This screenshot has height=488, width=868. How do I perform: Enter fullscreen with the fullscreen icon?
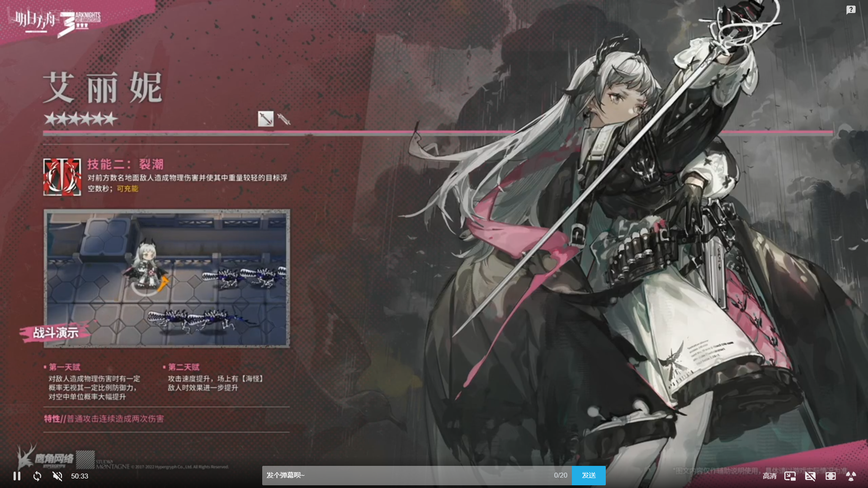tap(830, 476)
